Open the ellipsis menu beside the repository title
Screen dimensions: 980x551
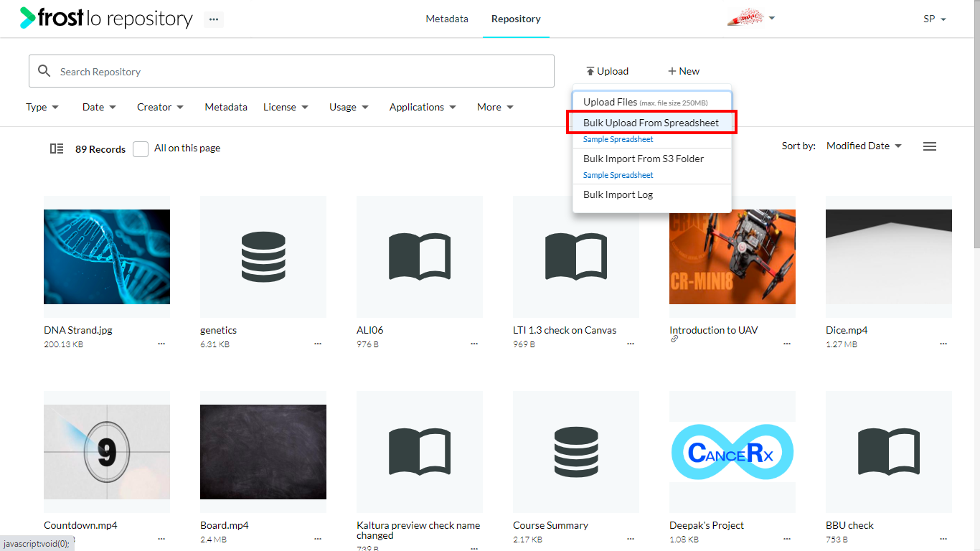click(213, 19)
